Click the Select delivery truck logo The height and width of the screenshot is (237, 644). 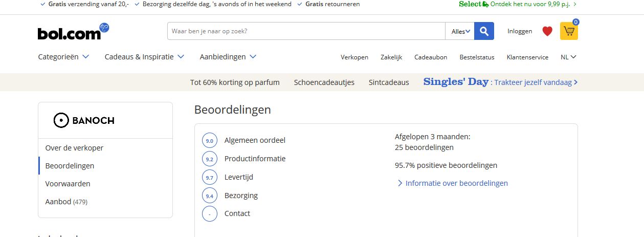[474, 4]
